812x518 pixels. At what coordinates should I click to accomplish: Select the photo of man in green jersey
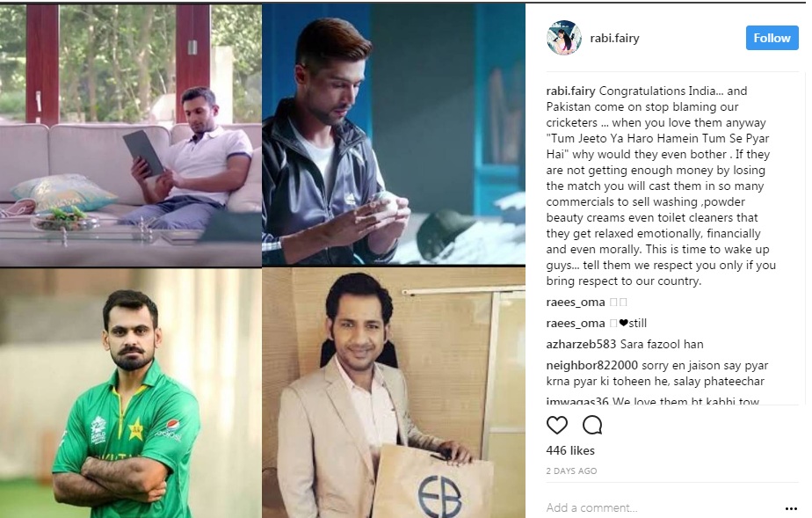coord(130,393)
